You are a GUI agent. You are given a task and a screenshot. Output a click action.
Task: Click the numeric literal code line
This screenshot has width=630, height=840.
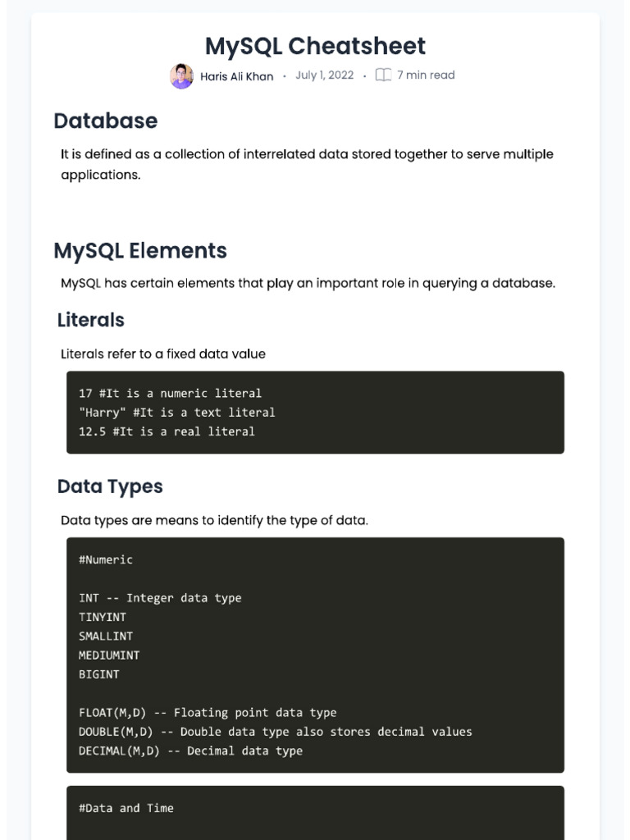point(170,394)
